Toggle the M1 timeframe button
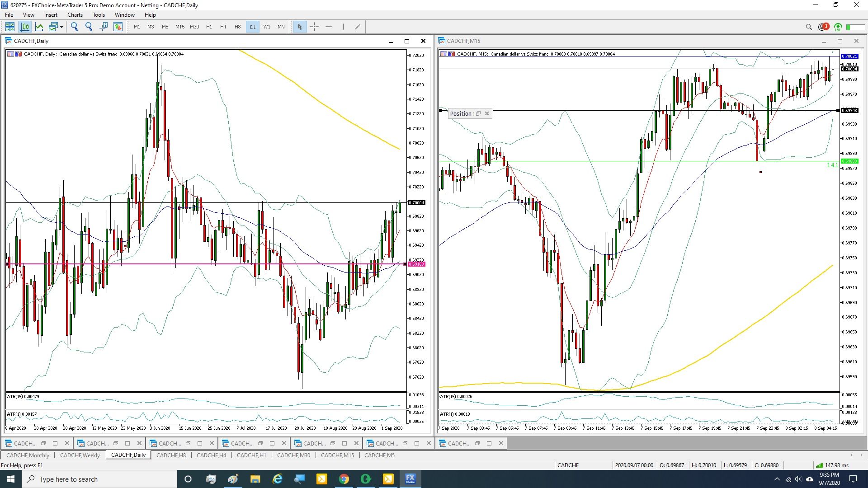Screen dimensions: 868x488 [x=137, y=27]
